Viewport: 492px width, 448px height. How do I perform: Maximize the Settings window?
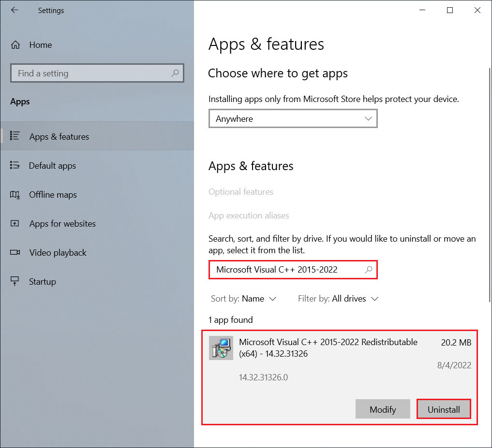[450, 10]
